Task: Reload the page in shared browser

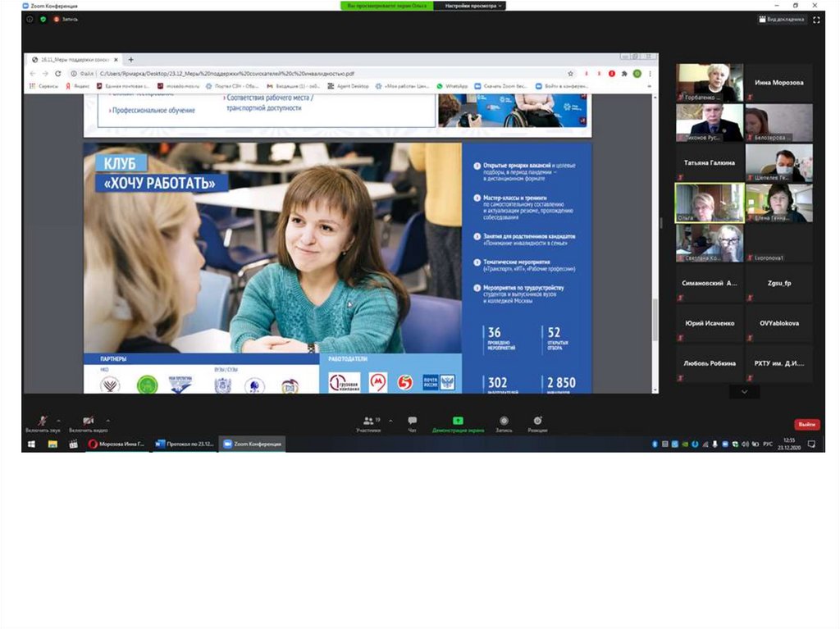Action: (58, 74)
